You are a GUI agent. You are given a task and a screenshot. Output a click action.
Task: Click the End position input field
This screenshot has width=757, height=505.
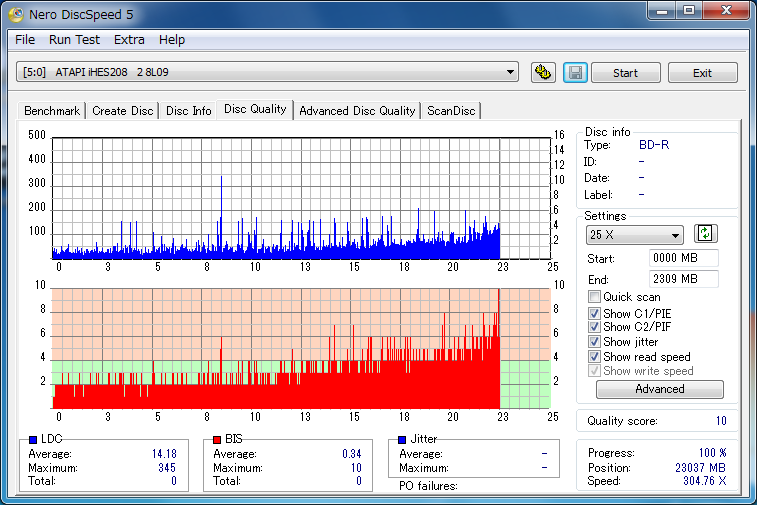point(684,279)
